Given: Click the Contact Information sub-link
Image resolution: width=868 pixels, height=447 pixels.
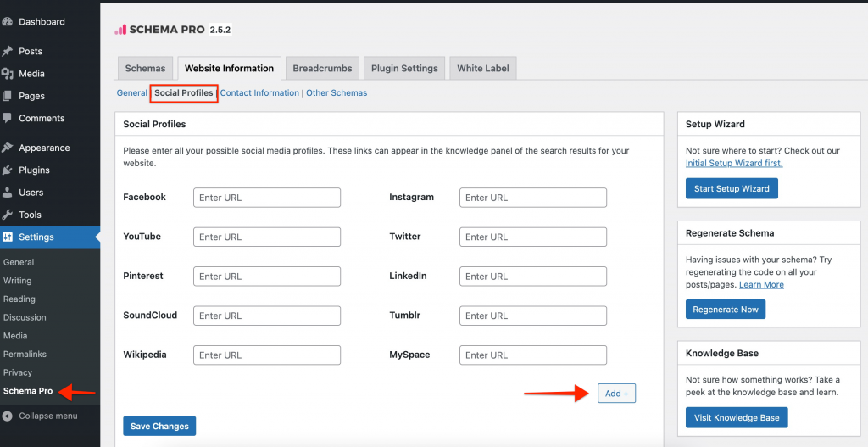Looking at the screenshot, I should click(259, 93).
